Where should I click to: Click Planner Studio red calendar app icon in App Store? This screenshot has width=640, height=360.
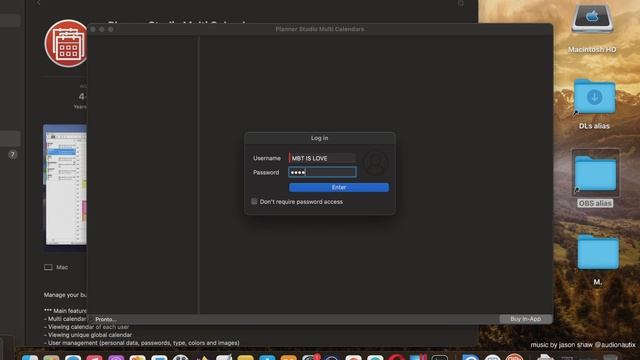pos(66,43)
